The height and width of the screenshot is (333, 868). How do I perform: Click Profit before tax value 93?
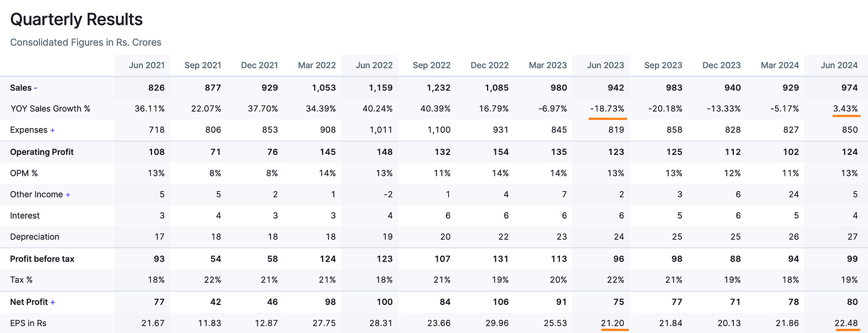[x=159, y=259]
